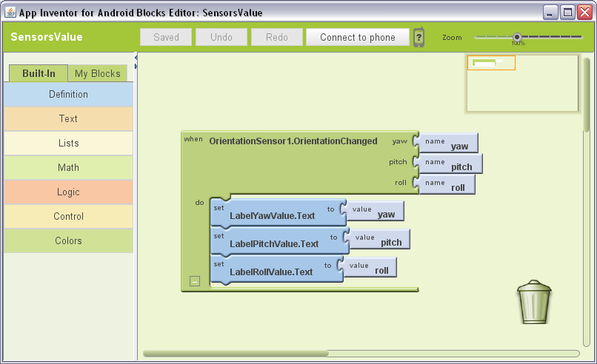This screenshot has height=364, width=597.
Task: Select the OrientationSensor1.OrientationChanged event block
Action: click(x=293, y=141)
